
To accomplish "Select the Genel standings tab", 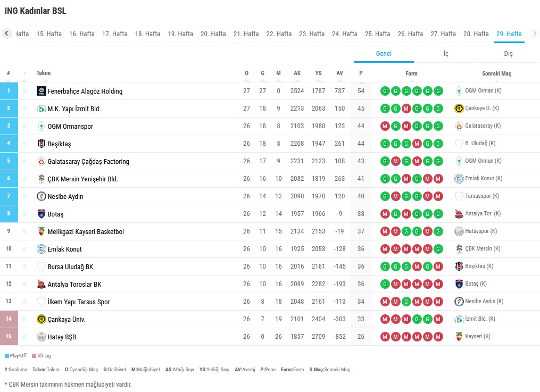I will pos(384,54).
